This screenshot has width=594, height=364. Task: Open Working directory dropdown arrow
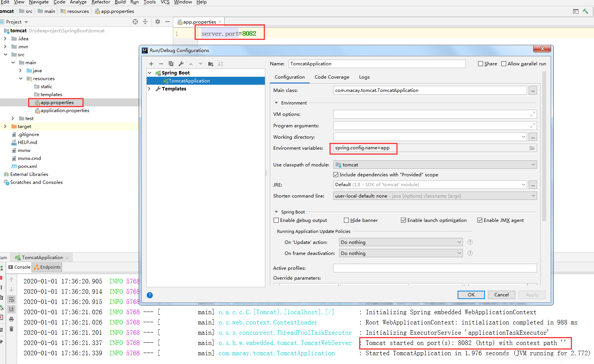523,137
